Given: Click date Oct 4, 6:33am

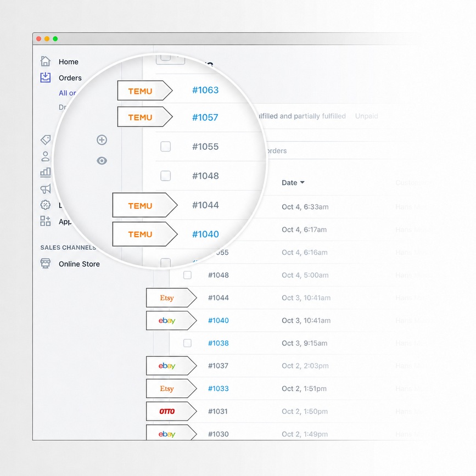Looking at the screenshot, I should point(305,207).
